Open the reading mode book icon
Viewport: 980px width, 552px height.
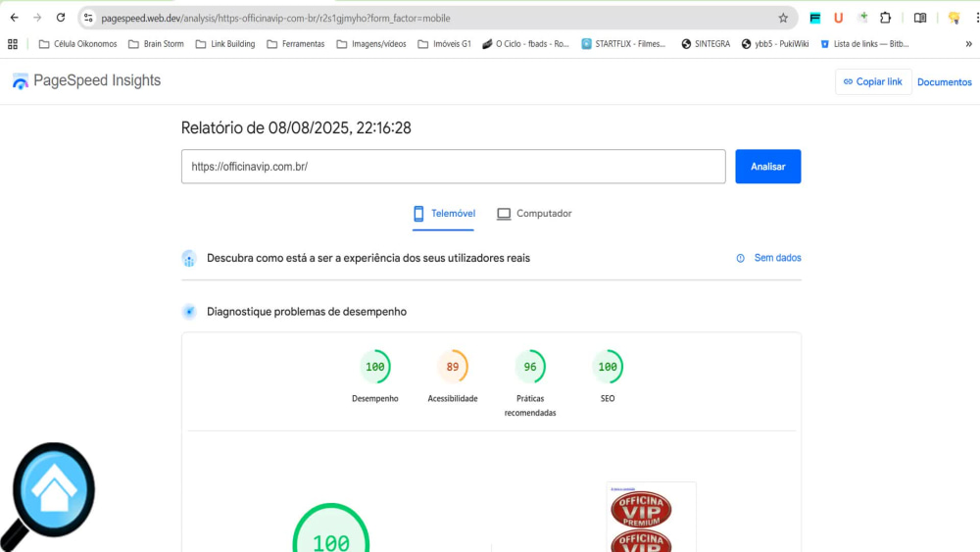920,18
